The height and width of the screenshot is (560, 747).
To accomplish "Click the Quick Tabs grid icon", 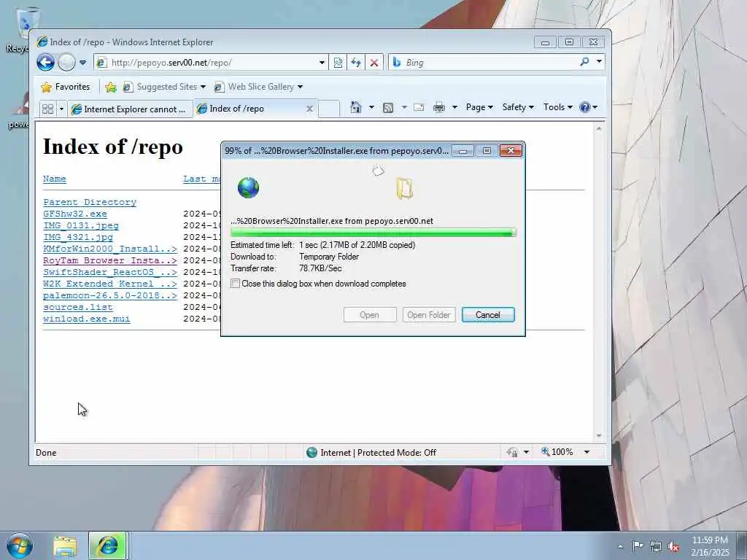I will (x=47, y=109).
